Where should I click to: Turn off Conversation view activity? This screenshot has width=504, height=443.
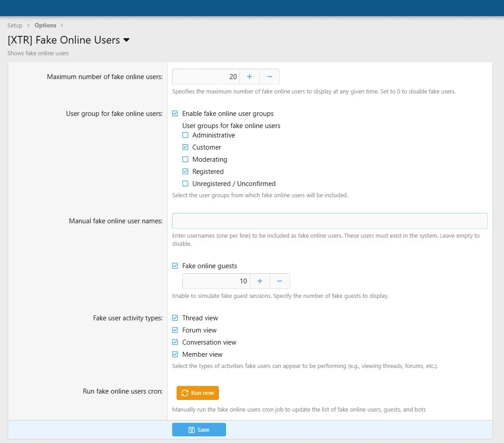(x=175, y=342)
